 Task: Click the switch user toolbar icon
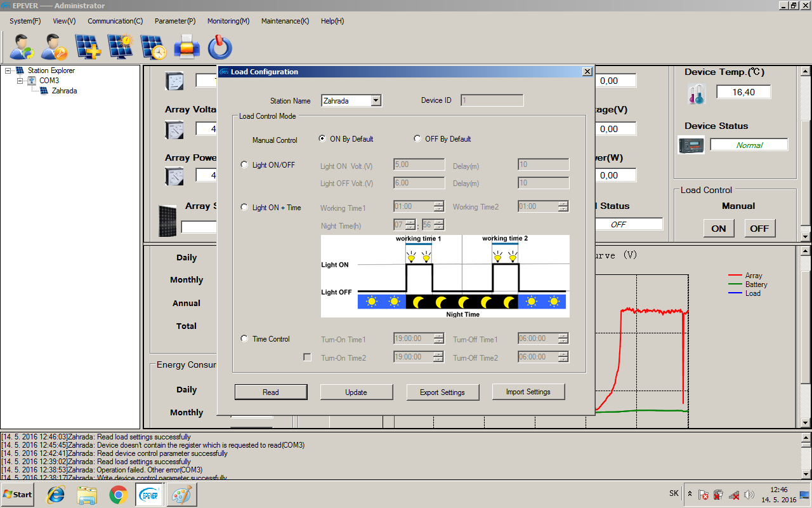22,47
